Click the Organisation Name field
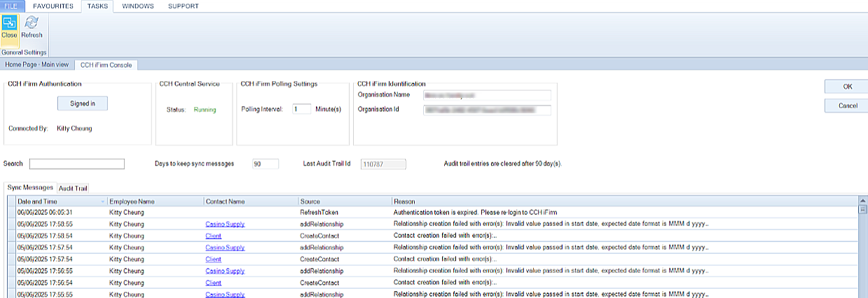Viewport: 868px width, 298px height. 487,94
